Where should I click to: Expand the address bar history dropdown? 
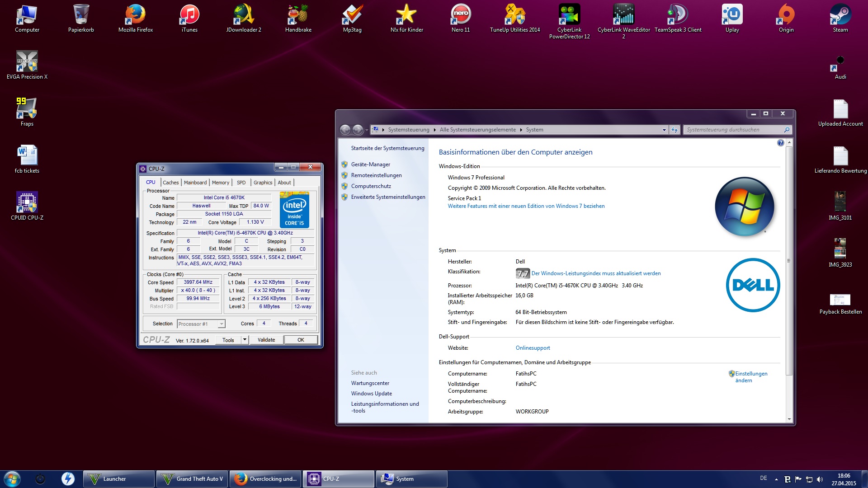(664, 130)
